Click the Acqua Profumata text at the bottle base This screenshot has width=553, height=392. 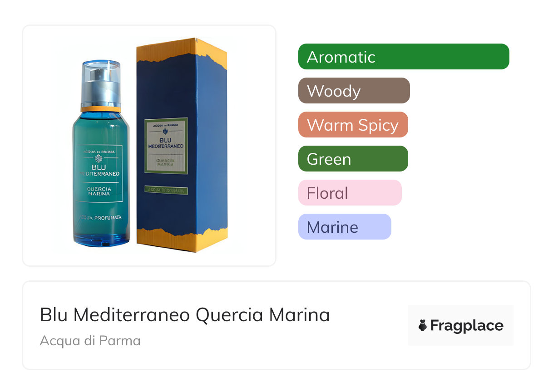click(101, 218)
